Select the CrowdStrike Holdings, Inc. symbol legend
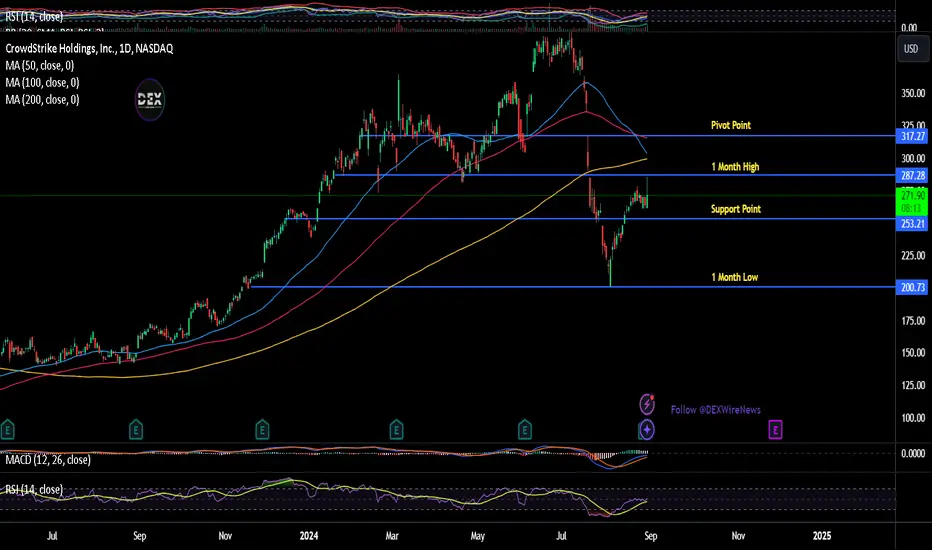This screenshot has width=932, height=550. [x=89, y=49]
